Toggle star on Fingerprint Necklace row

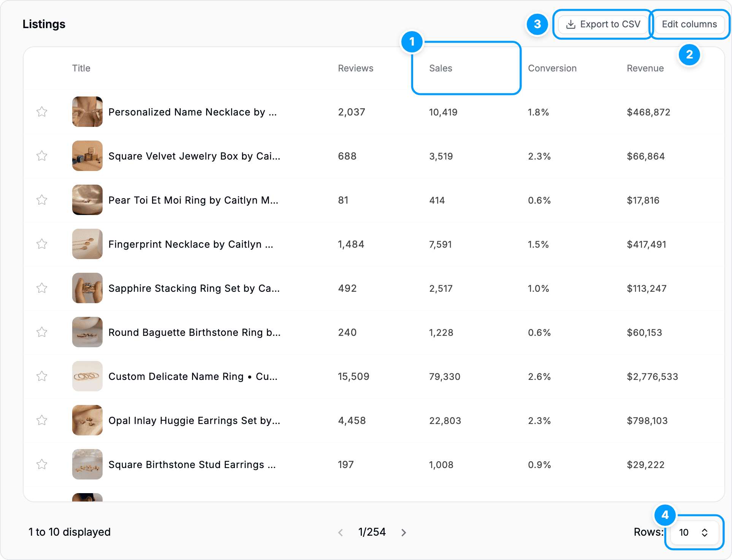point(42,244)
